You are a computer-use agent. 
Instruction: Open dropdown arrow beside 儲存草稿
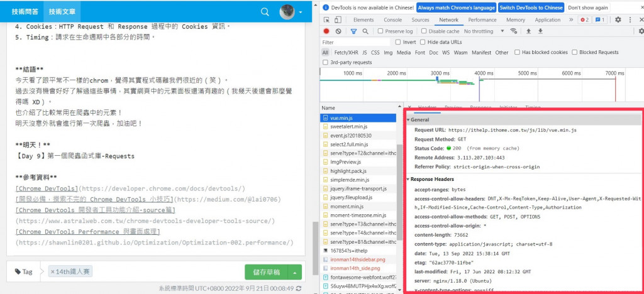click(x=295, y=272)
